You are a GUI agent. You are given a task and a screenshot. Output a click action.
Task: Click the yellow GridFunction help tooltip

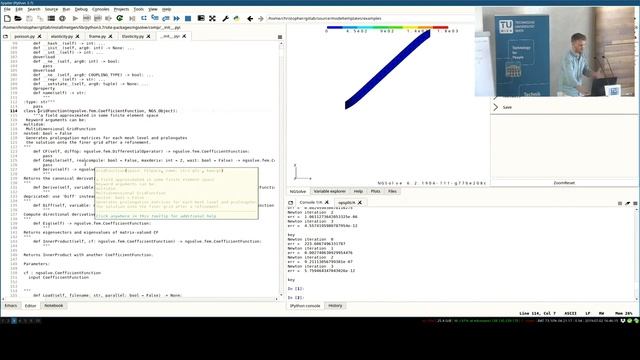coord(176,193)
